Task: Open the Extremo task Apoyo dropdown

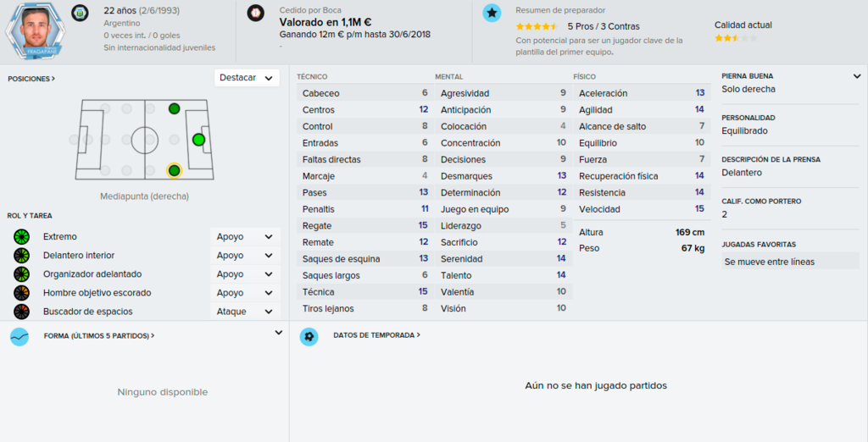Action: click(245, 237)
